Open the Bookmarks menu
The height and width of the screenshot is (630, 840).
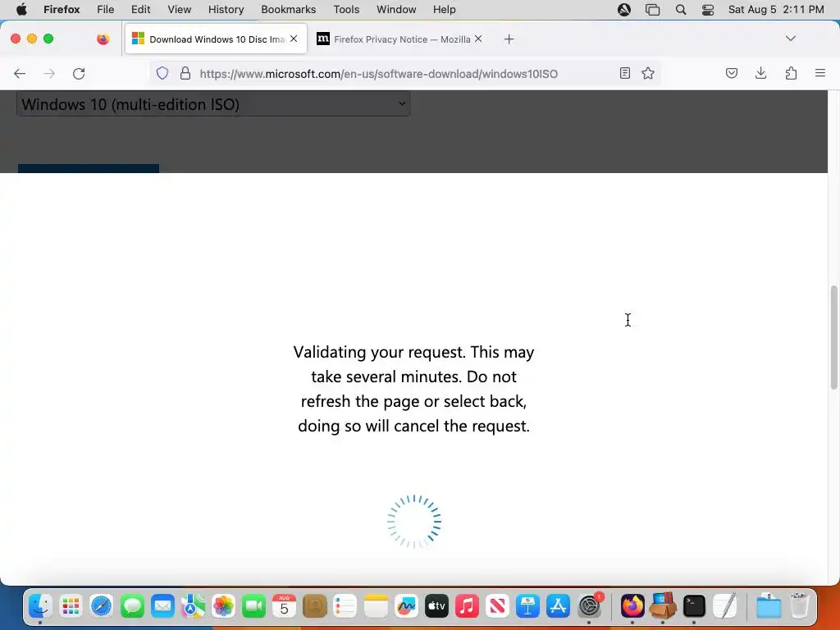pyautogui.click(x=288, y=10)
